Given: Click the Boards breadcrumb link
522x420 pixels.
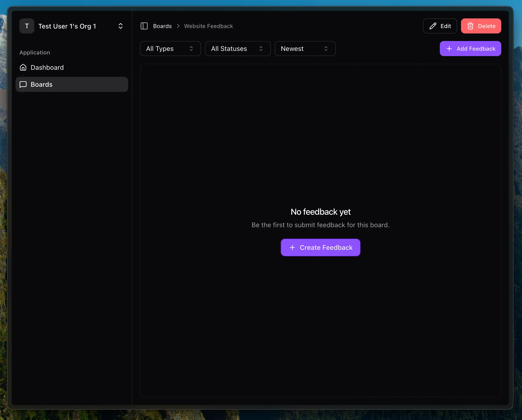Looking at the screenshot, I should 162,26.
